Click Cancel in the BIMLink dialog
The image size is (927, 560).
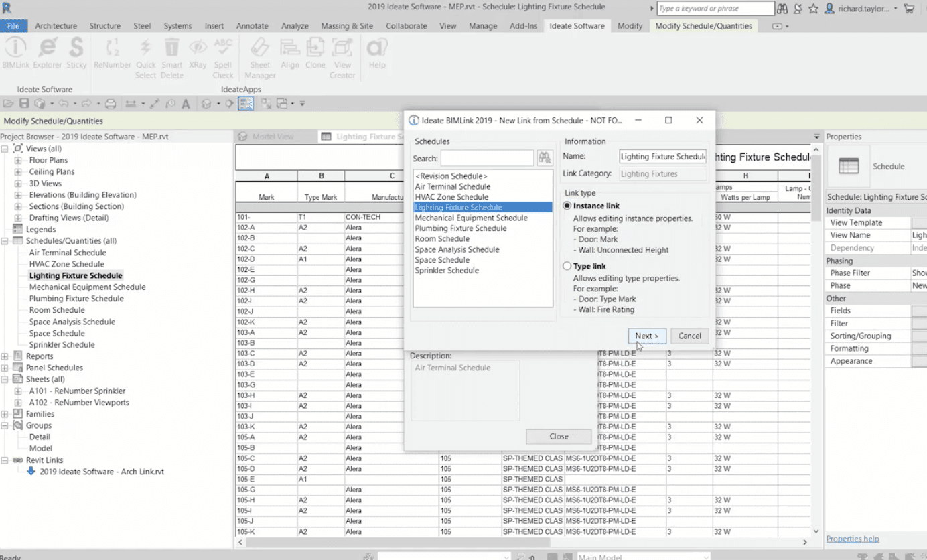(689, 336)
